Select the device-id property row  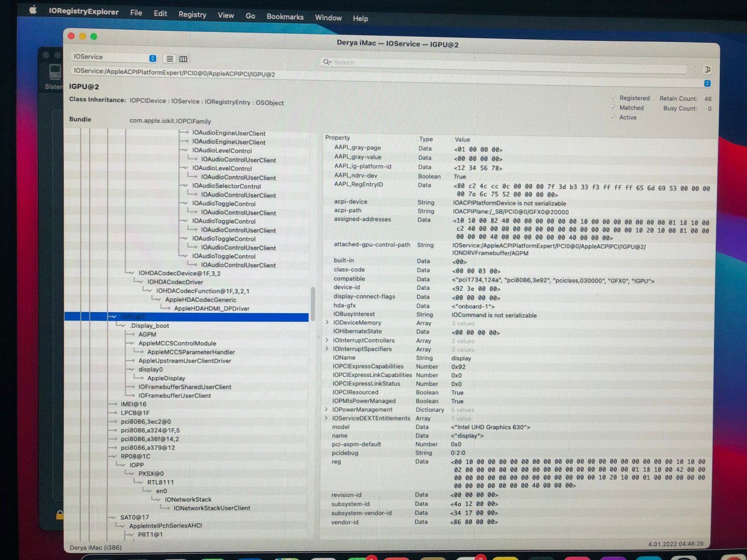519,288
